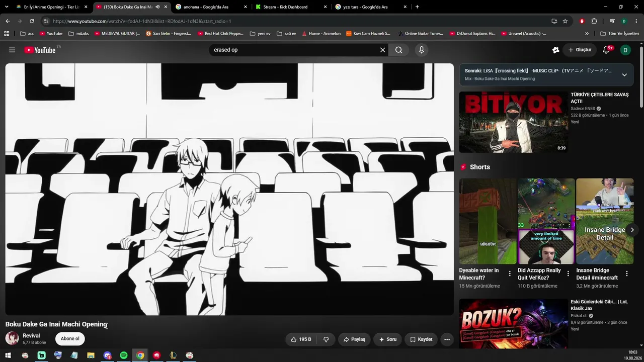Viewport: 644px width, 362px height.
Task: Open Spotify from the taskbar
Action: click(124, 355)
